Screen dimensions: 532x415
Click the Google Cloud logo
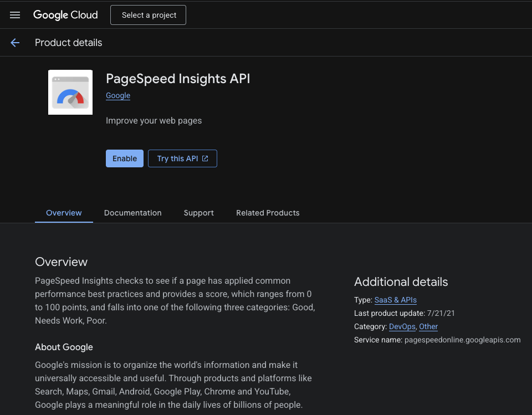coord(65,15)
